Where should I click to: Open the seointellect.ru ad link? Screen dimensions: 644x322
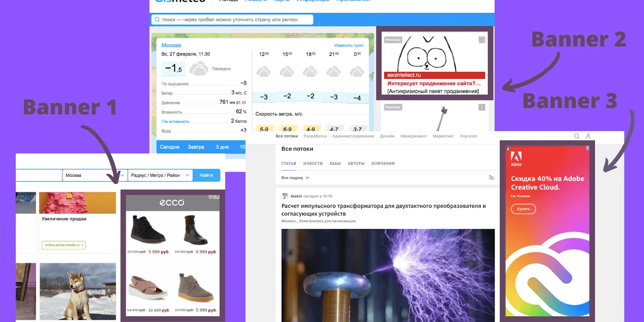click(x=404, y=75)
